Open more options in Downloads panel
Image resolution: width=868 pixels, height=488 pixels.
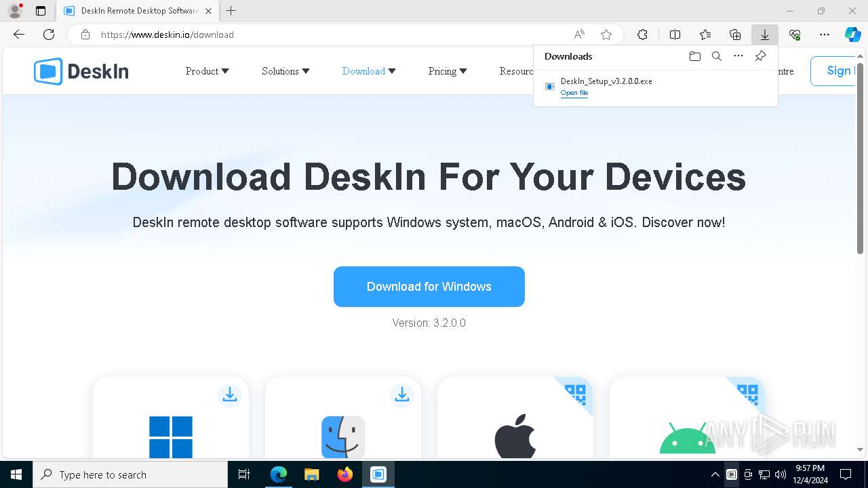coord(738,56)
